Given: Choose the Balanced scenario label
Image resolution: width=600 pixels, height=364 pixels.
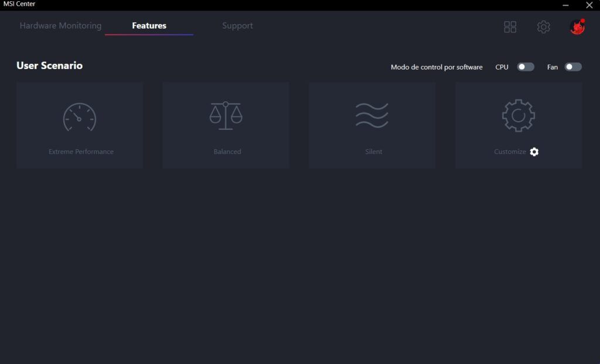Looking at the screenshot, I should tap(227, 152).
